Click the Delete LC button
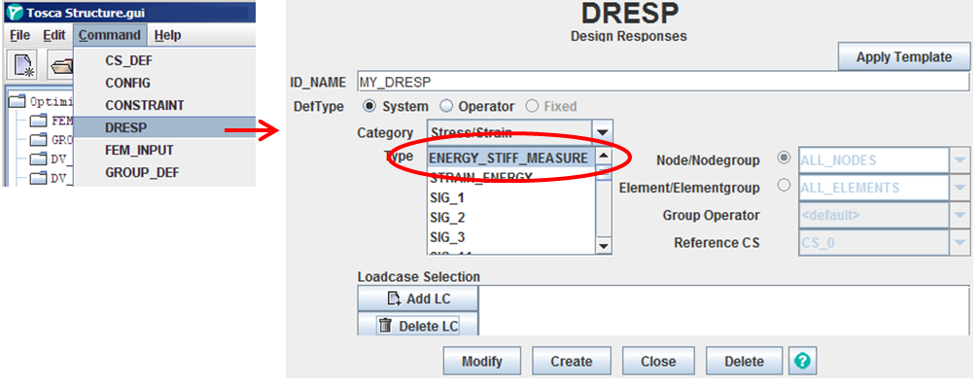This screenshot has height=387, width=980. click(418, 326)
